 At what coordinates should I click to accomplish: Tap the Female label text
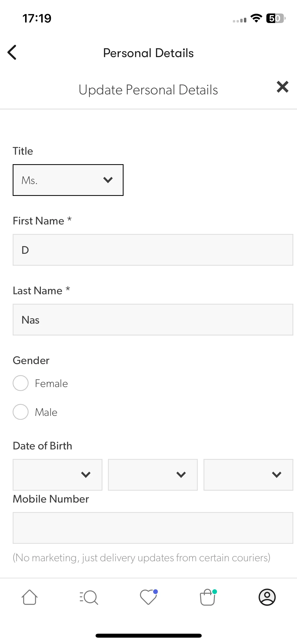tap(51, 384)
